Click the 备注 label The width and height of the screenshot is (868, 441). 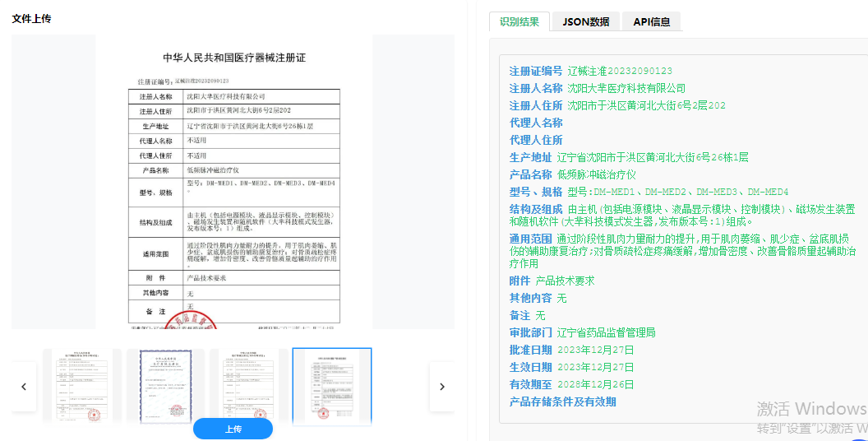pos(519,315)
